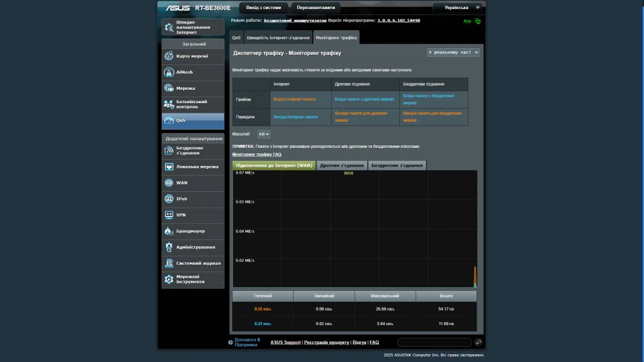Click the Мережеві інструменти tools icon
644x362 pixels.
tap(169, 279)
